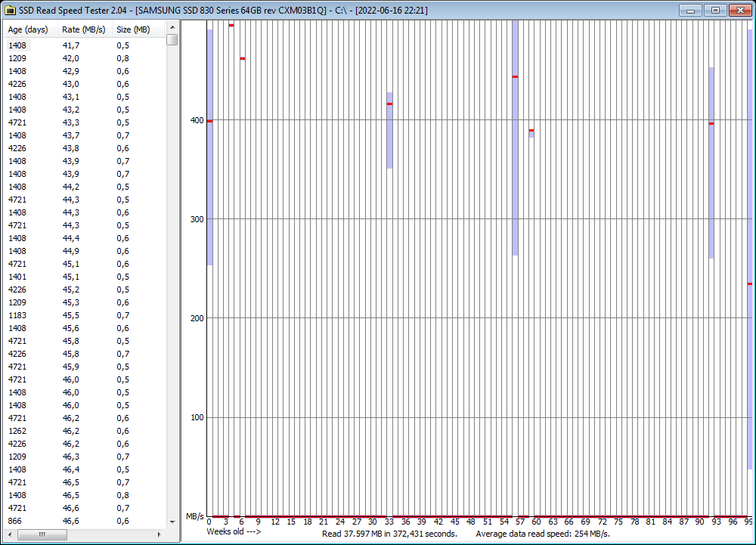The image size is (756, 545).
Task: Click the 'Read 37.597 MB in 372,431 seconds' text
Action: [389, 534]
